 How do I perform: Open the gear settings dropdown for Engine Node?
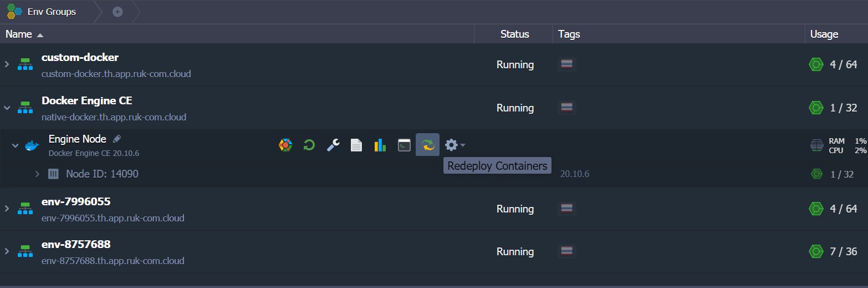click(455, 145)
